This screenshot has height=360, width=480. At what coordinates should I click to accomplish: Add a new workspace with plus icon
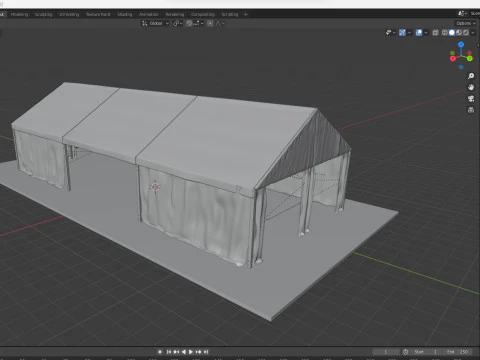[x=246, y=14]
